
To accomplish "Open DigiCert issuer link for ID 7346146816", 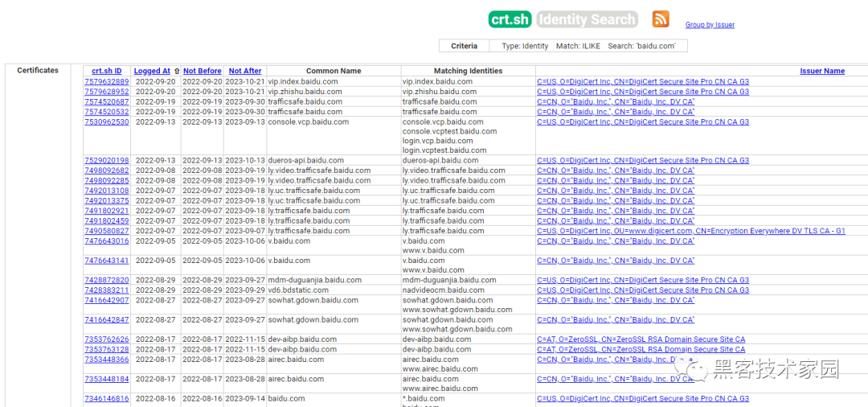I will pos(643,399).
